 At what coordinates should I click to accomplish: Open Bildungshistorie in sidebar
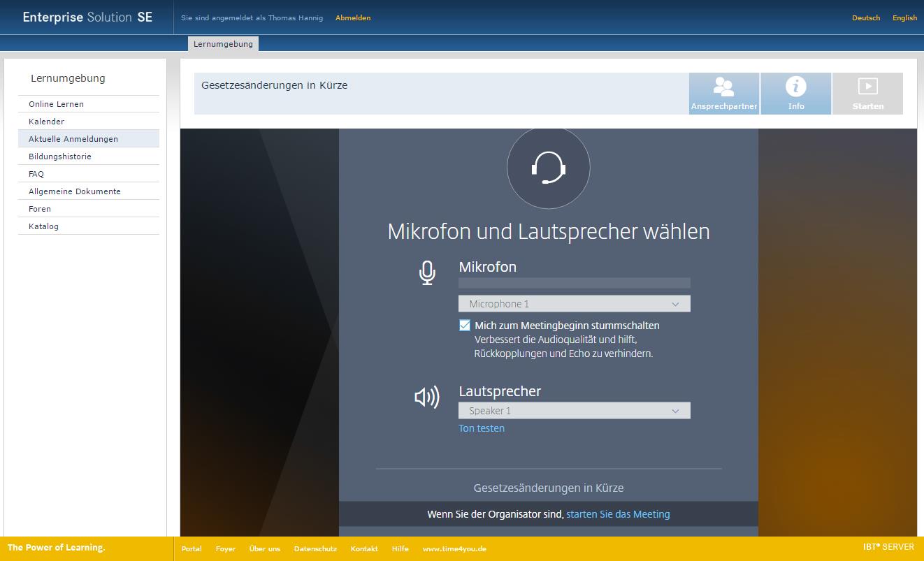pyautogui.click(x=89, y=156)
